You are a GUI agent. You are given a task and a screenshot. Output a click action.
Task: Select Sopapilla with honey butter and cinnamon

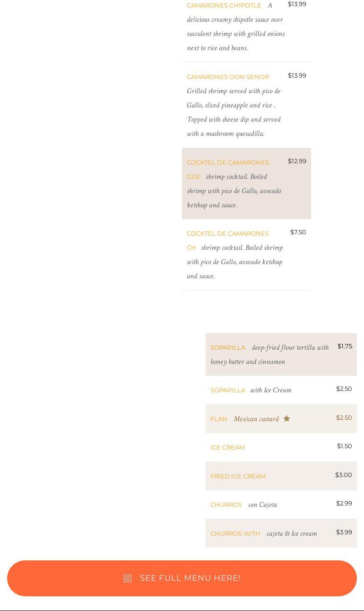(x=228, y=347)
